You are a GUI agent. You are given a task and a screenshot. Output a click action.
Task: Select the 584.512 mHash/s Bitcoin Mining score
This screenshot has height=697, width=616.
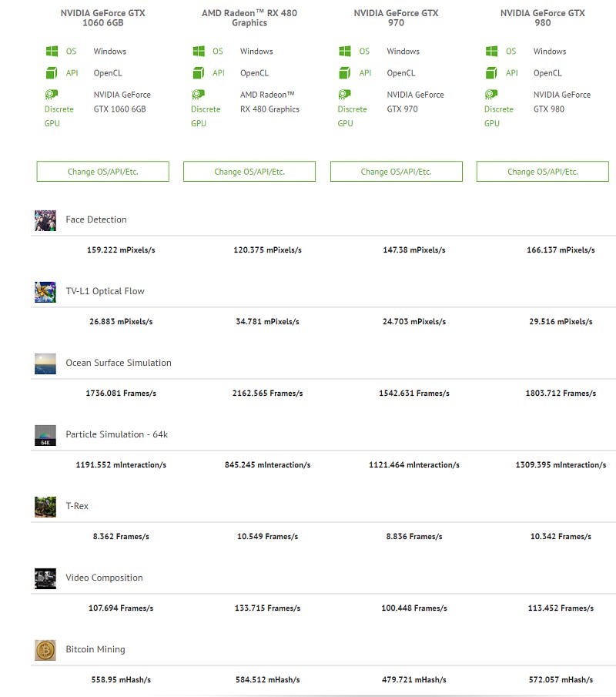click(x=267, y=679)
